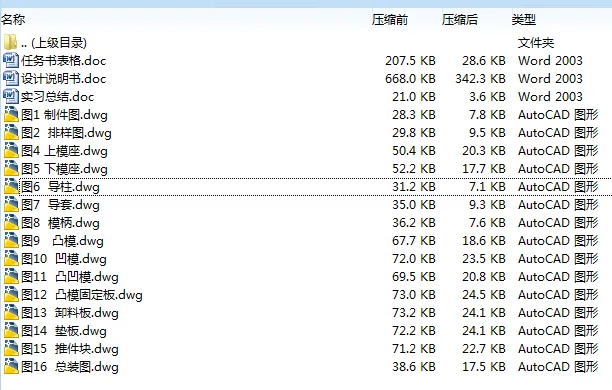
Task: Click the 17.5 KB compressed size value
Action: [484, 367]
